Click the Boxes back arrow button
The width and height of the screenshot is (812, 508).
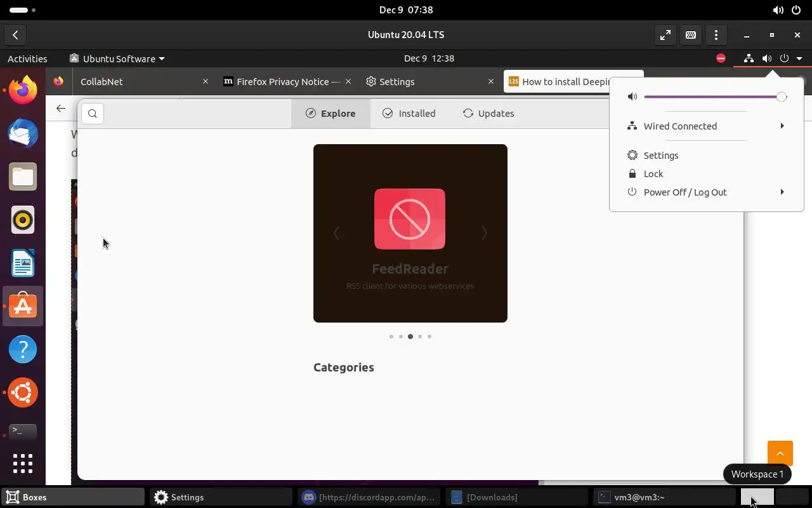click(15, 35)
